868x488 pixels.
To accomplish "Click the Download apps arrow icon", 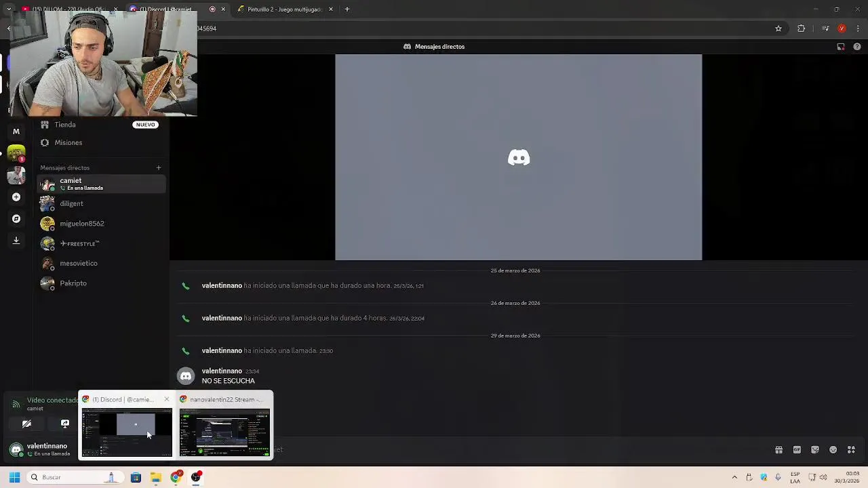I will pos(16,240).
